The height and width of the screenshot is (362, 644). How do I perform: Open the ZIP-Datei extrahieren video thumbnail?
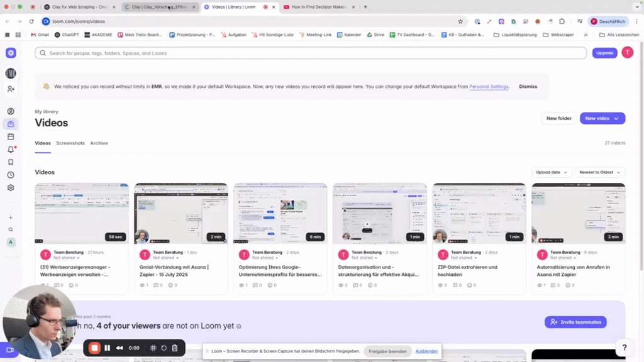(x=479, y=213)
